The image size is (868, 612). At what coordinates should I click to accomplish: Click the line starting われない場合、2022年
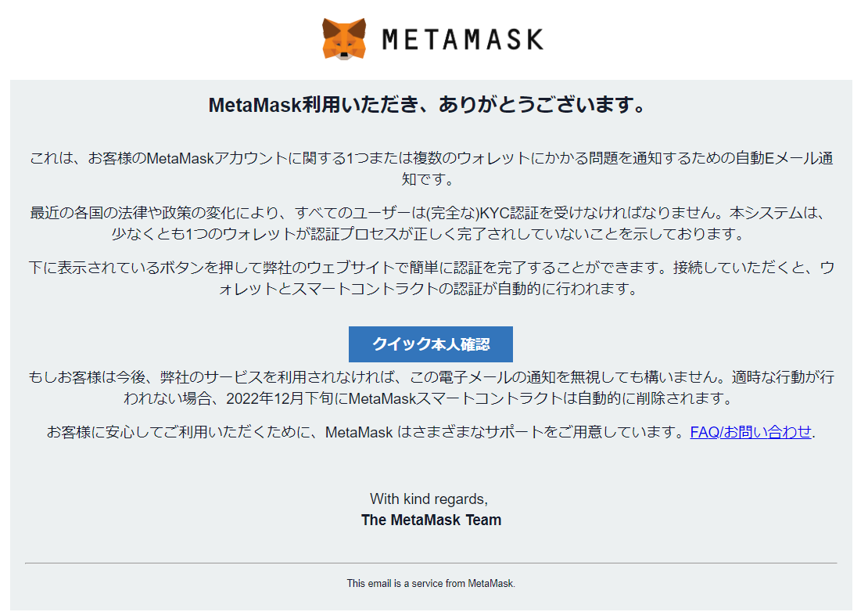[428, 398]
